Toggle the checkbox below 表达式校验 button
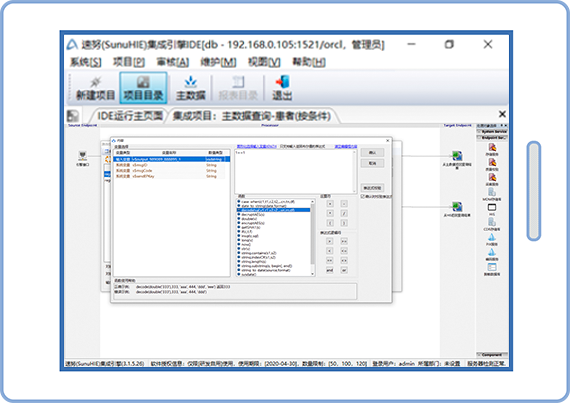570x403 pixels. click(x=363, y=196)
